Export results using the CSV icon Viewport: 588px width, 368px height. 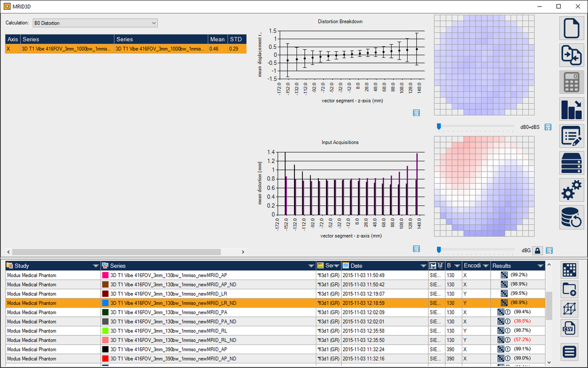(x=570, y=328)
